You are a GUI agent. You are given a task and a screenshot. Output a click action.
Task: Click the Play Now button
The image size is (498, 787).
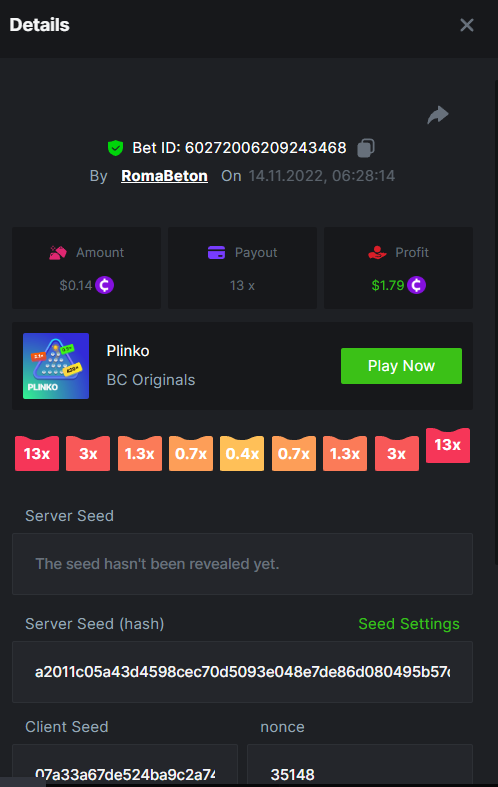coord(401,366)
